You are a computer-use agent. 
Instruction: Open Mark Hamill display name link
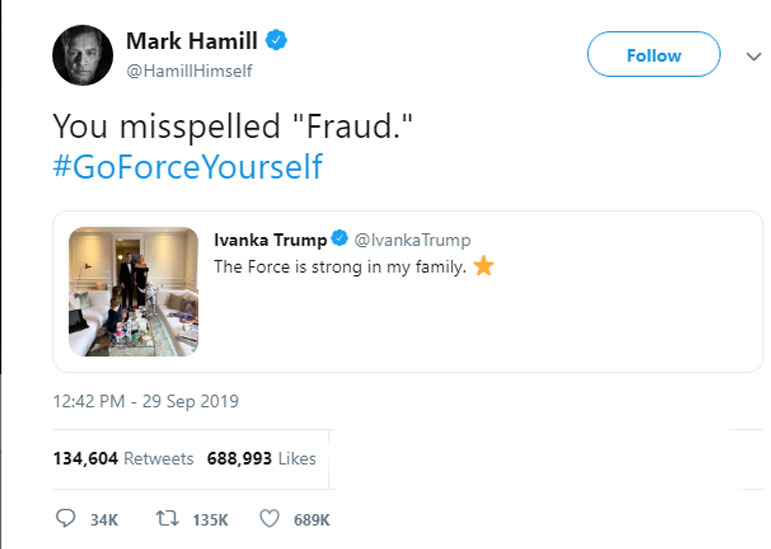point(191,41)
